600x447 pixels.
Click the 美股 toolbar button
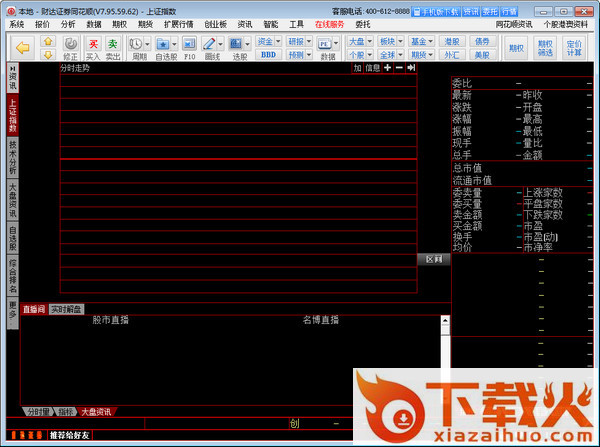pos(482,55)
